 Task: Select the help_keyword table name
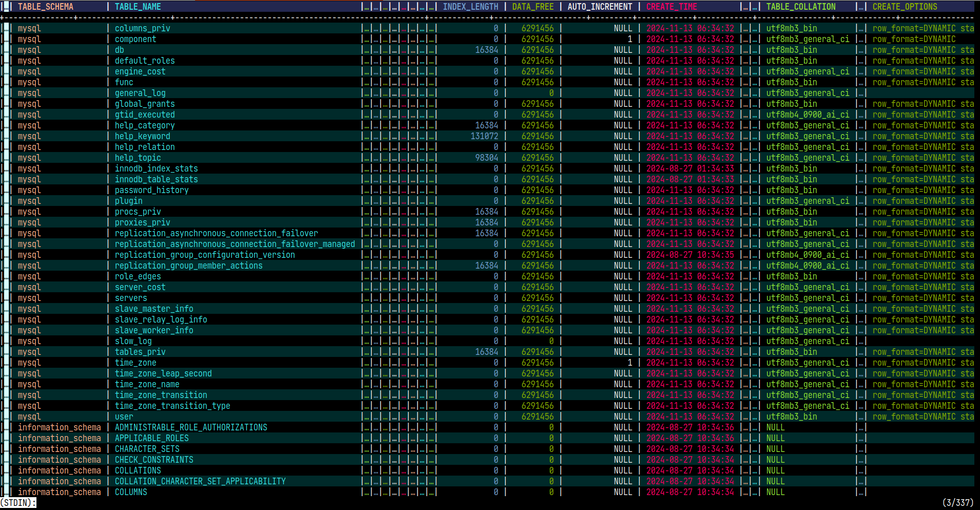click(x=143, y=136)
